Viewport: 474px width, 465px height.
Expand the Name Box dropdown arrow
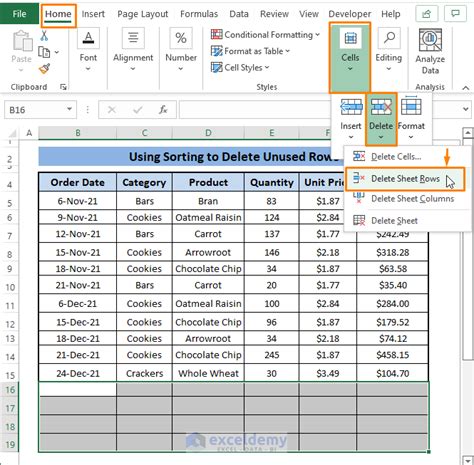(x=69, y=109)
